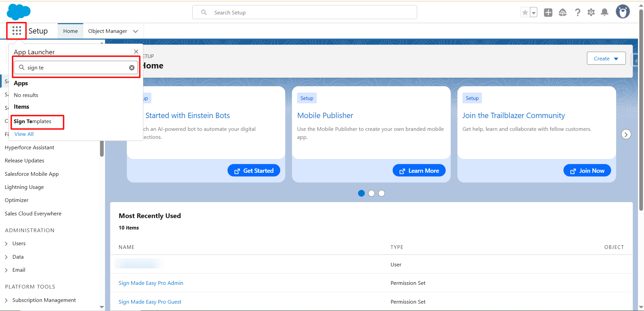This screenshot has height=311, width=644.
Task: Click the Search Setup field
Action: (304, 12)
